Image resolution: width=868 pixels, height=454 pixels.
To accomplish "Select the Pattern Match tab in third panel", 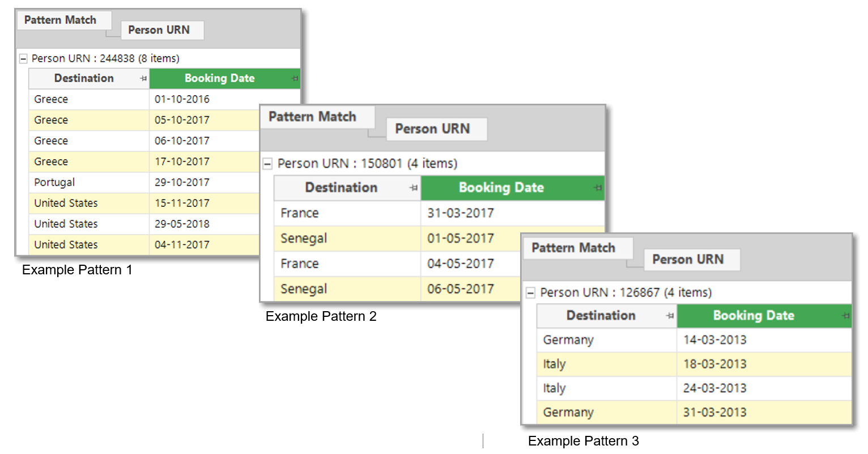I will pyautogui.click(x=573, y=248).
